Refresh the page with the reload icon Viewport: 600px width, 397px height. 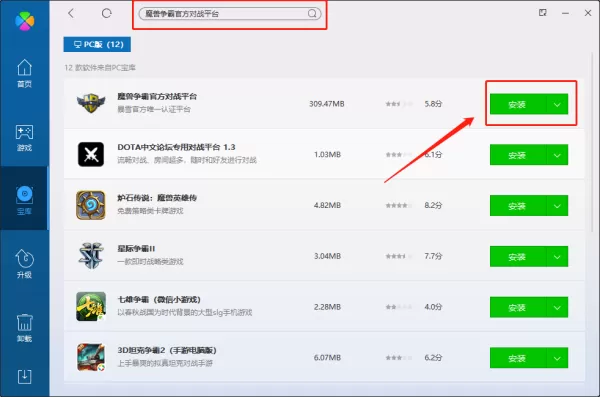point(106,13)
